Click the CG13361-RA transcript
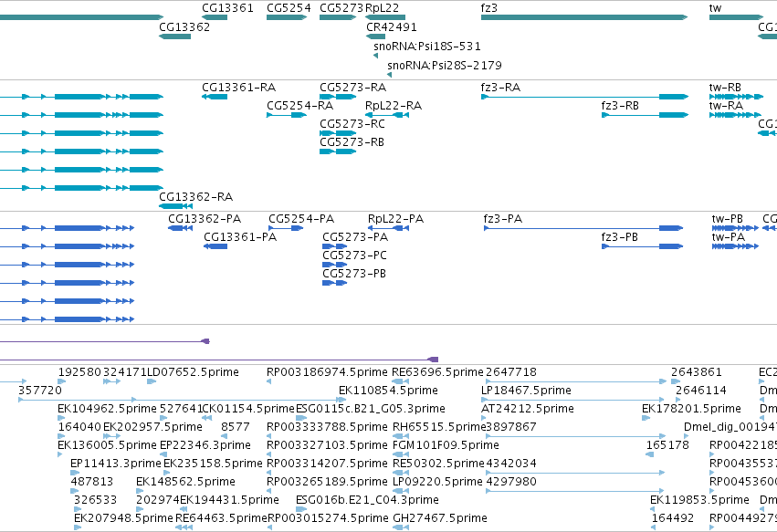The image size is (777, 532). click(x=215, y=97)
